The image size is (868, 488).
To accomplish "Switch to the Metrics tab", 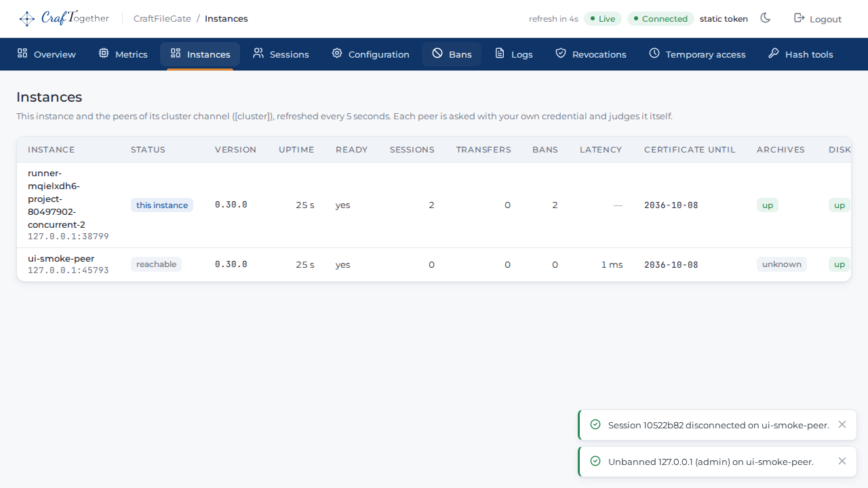I will [123, 54].
